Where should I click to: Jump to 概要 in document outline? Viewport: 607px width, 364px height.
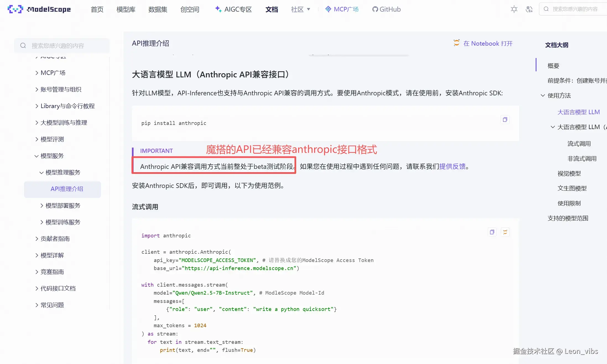pyautogui.click(x=553, y=66)
